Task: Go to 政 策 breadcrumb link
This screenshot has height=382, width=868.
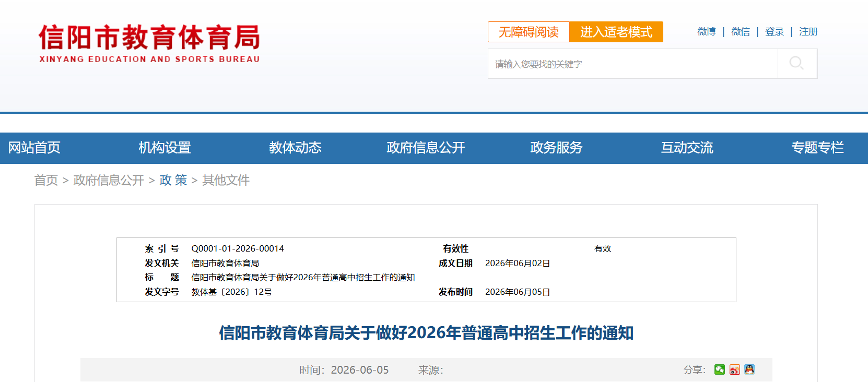Action: (173, 180)
